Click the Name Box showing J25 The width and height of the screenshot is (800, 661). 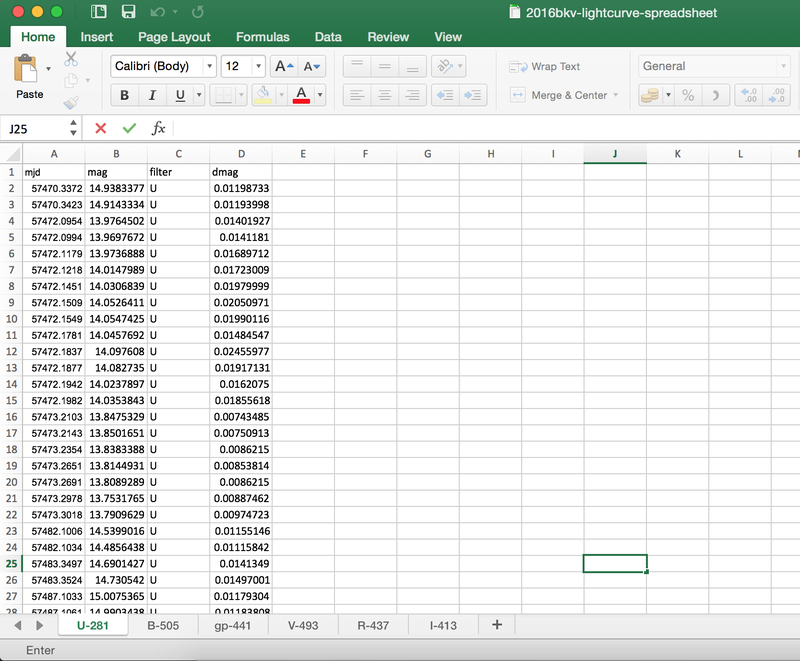34,128
